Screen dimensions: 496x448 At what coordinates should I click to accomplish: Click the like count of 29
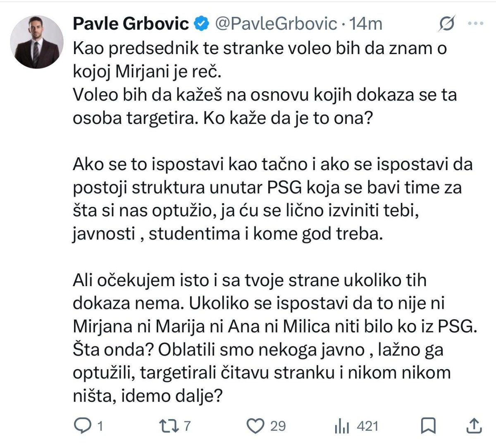pyautogui.click(x=278, y=426)
